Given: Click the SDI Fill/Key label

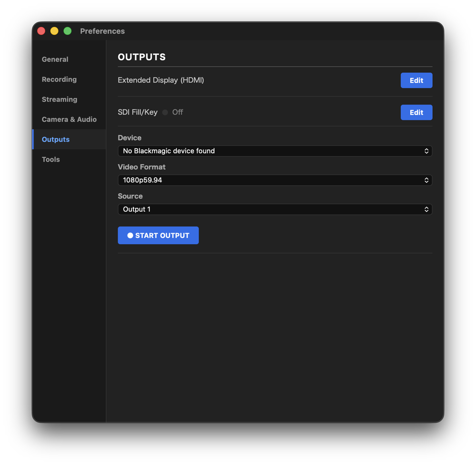Looking at the screenshot, I should 138,112.
